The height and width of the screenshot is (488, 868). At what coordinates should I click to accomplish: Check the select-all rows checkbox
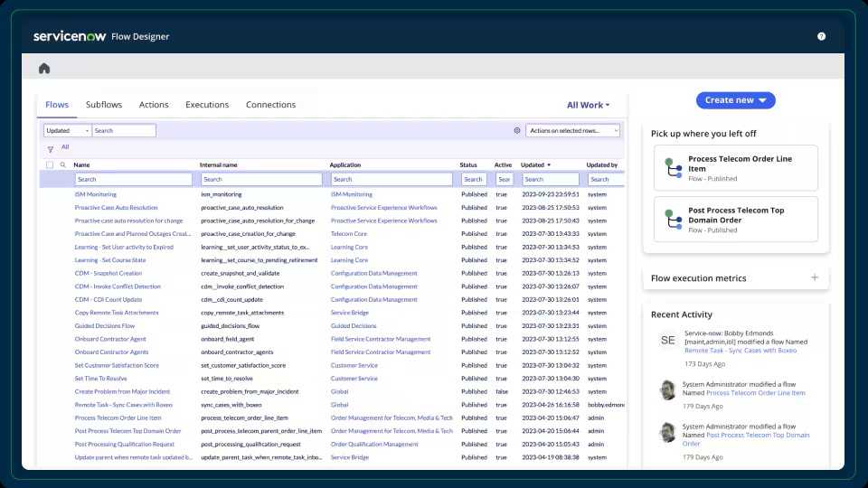click(x=50, y=165)
